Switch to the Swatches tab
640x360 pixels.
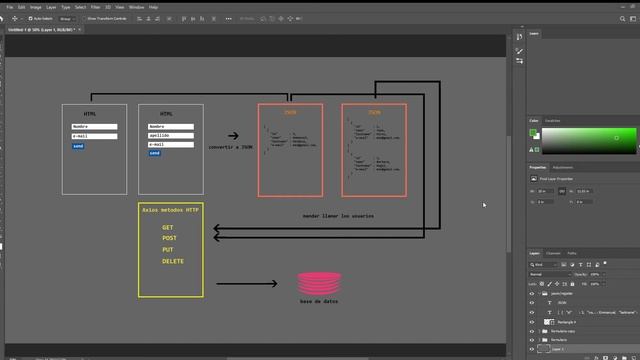(x=552, y=121)
